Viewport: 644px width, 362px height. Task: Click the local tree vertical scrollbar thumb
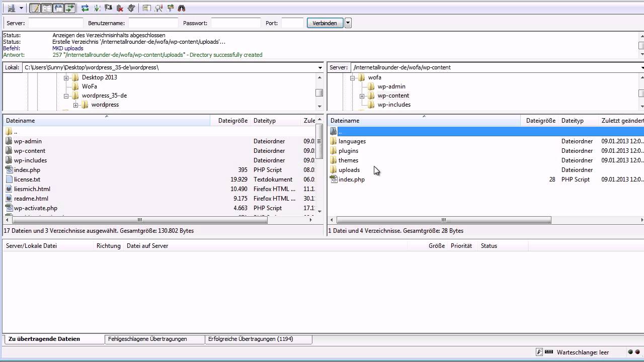pyautogui.click(x=319, y=93)
